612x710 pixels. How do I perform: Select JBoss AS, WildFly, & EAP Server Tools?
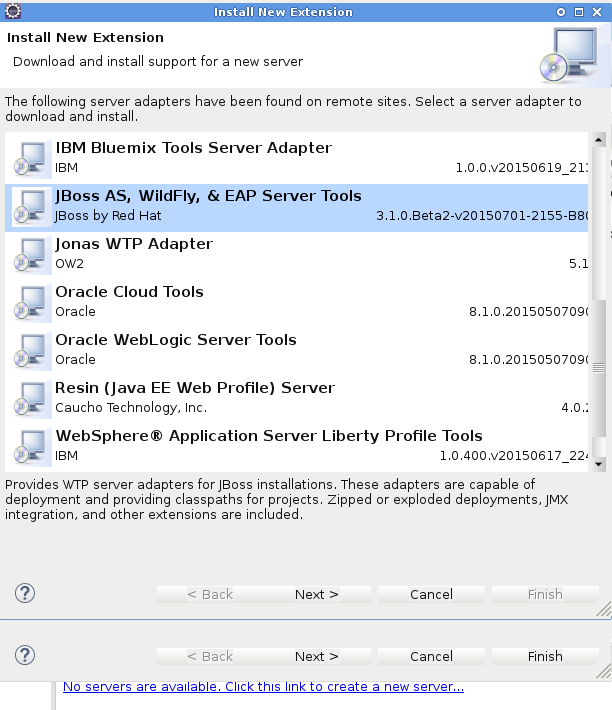click(208, 196)
